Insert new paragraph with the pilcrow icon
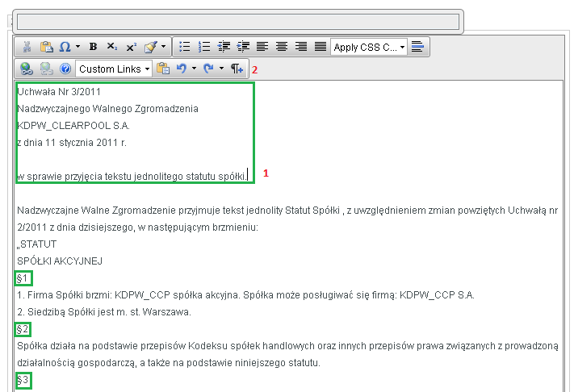The width and height of the screenshot is (574, 392). pyautogui.click(x=237, y=69)
